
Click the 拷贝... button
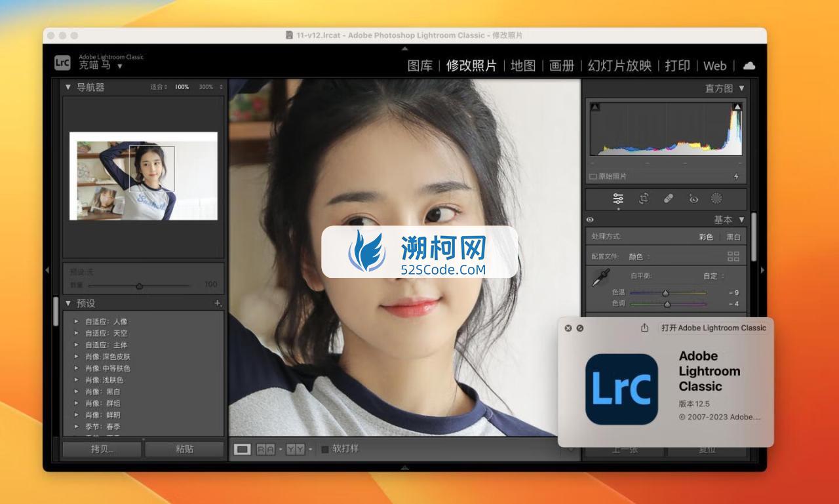[102, 449]
